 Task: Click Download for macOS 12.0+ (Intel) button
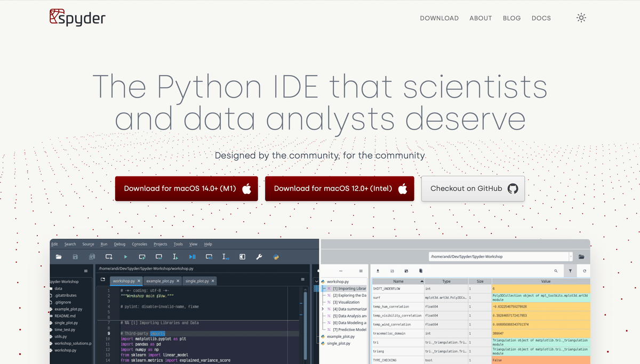[x=340, y=189]
